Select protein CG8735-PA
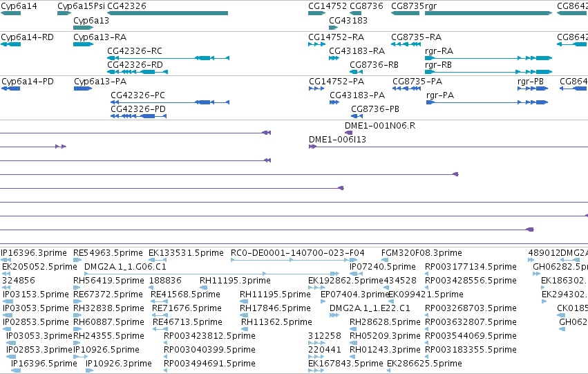The height and width of the screenshot is (374, 588). pos(406,88)
